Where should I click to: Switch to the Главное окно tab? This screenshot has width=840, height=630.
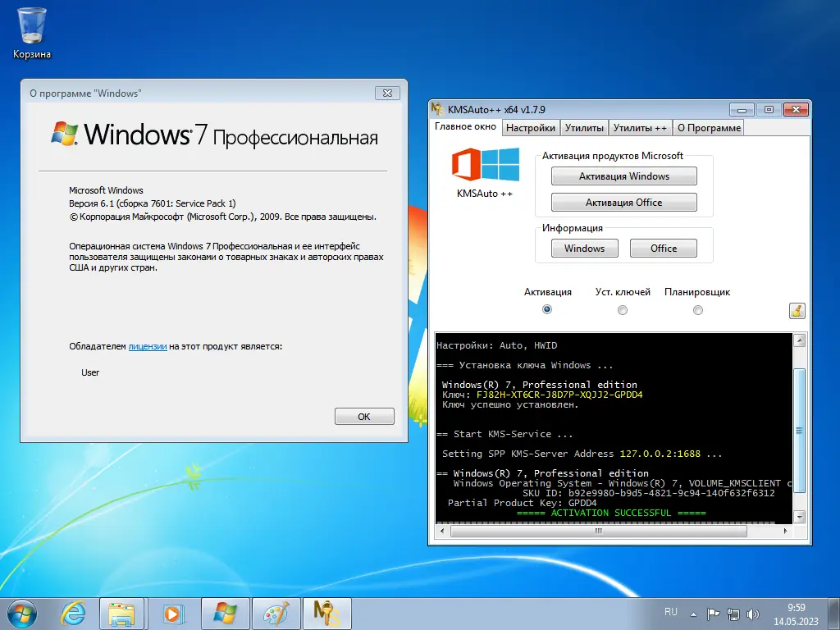click(x=465, y=126)
